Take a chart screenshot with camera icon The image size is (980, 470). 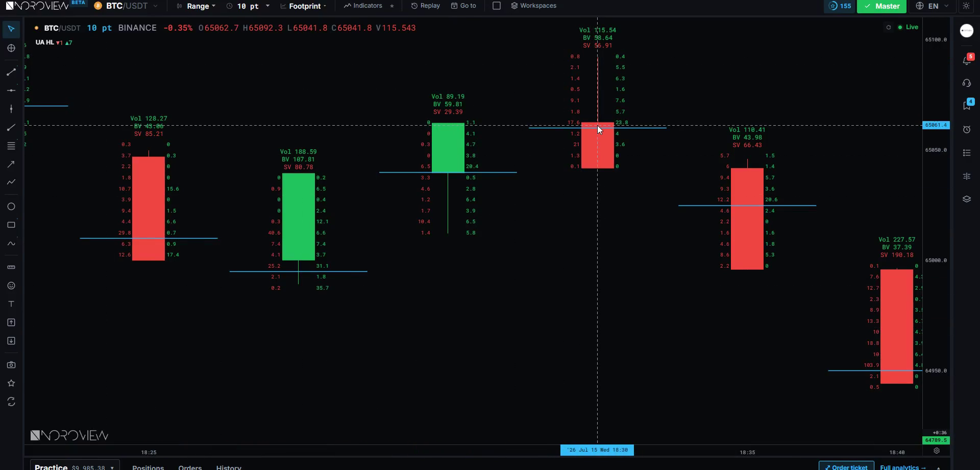pyautogui.click(x=11, y=365)
